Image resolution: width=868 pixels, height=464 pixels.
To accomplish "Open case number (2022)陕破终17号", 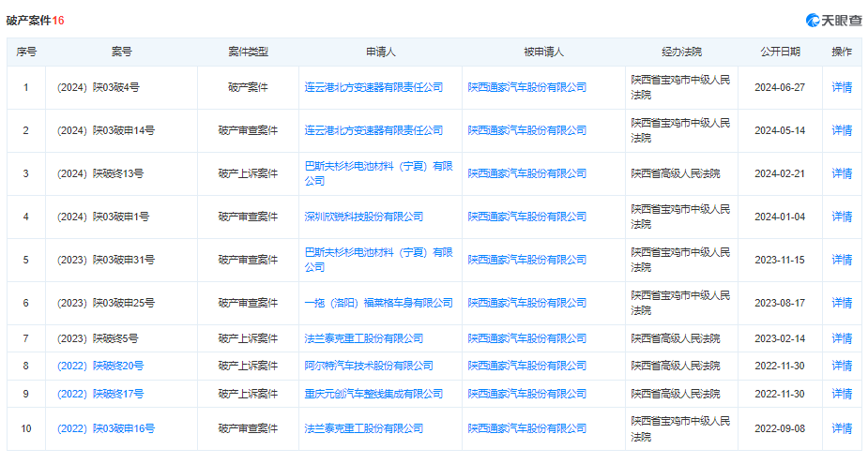I will [100, 395].
